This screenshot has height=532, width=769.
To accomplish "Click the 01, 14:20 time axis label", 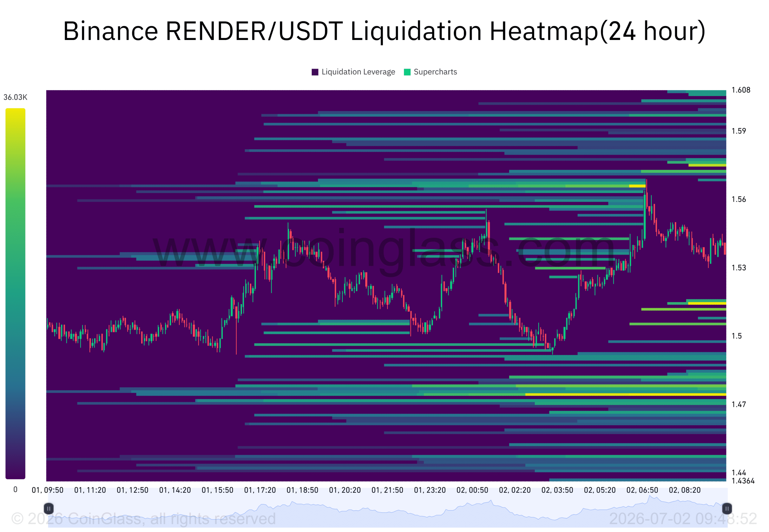I will point(175,490).
